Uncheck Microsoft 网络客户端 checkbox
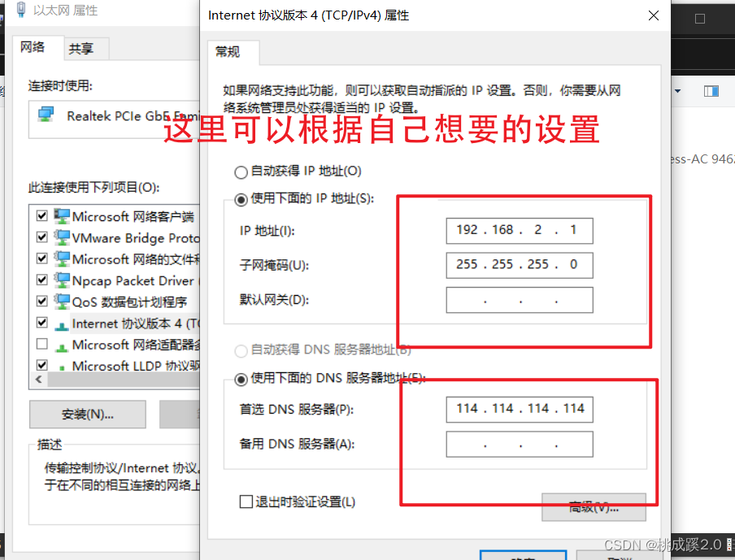The height and width of the screenshot is (560, 735). (41, 215)
